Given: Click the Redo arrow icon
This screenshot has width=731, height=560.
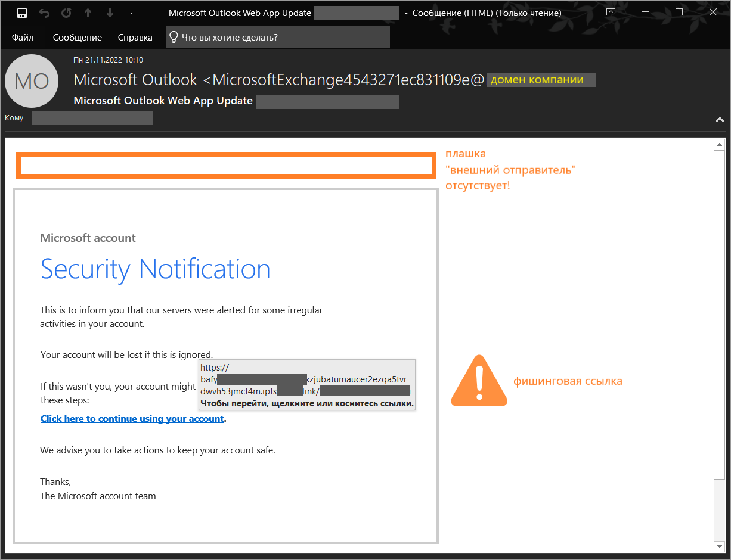Looking at the screenshot, I should coord(66,13).
